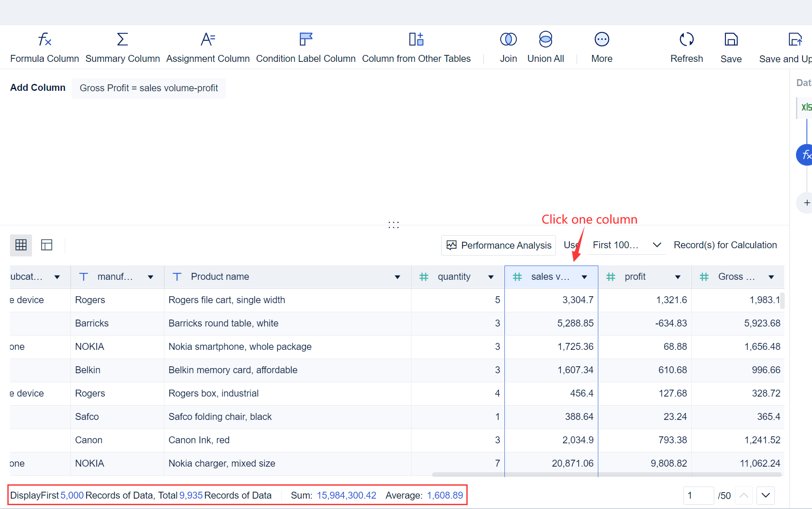Refresh the data preview
This screenshot has width=812, height=509.
(x=687, y=48)
